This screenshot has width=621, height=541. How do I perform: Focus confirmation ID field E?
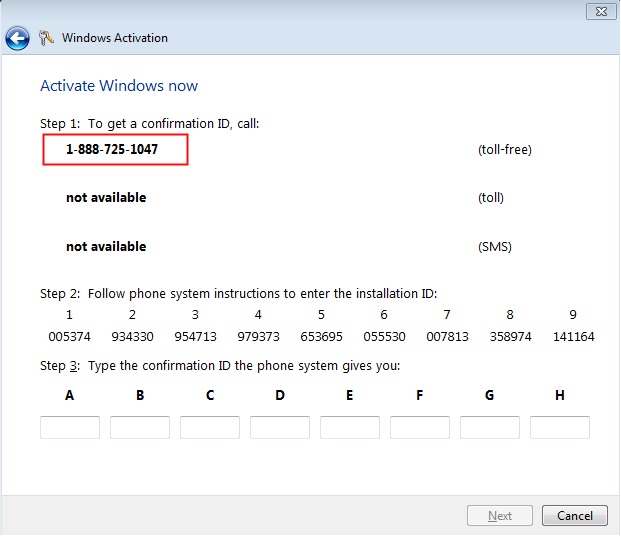(350, 427)
